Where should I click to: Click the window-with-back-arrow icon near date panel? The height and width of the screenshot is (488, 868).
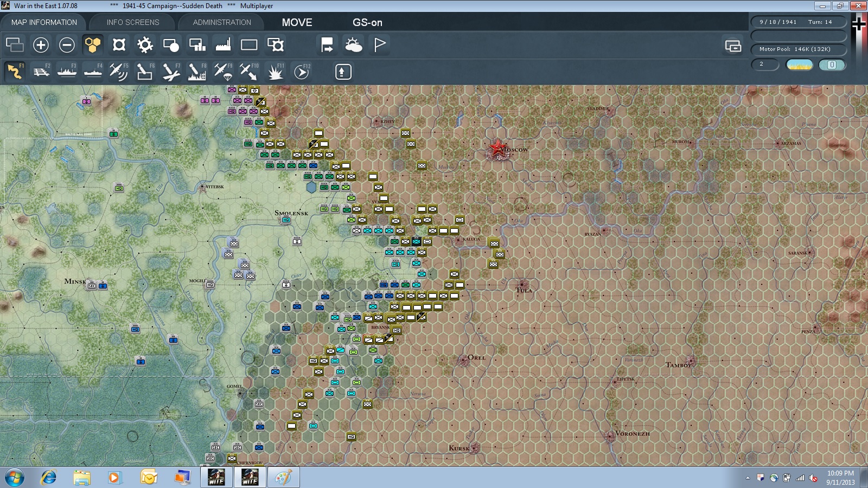733,46
